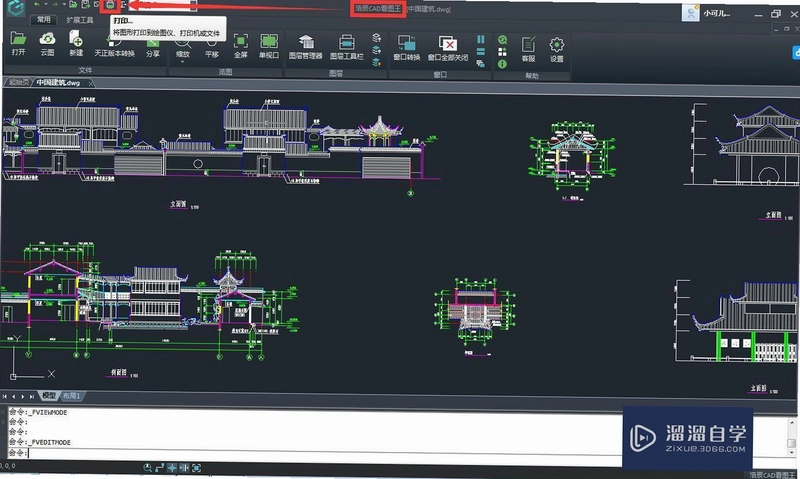Screen dimensions: 800x479
Task: Click the top small layer icon beside 图层工具栏
Action: (x=377, y=38)
